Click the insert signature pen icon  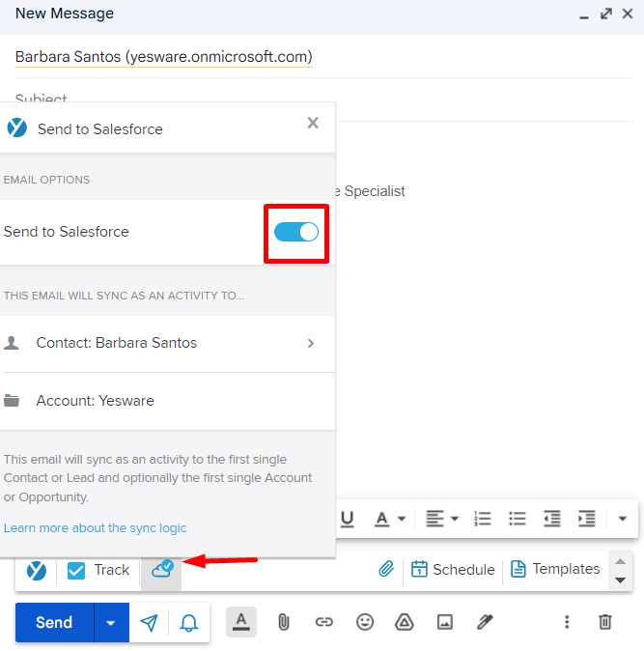click(485, 622)
